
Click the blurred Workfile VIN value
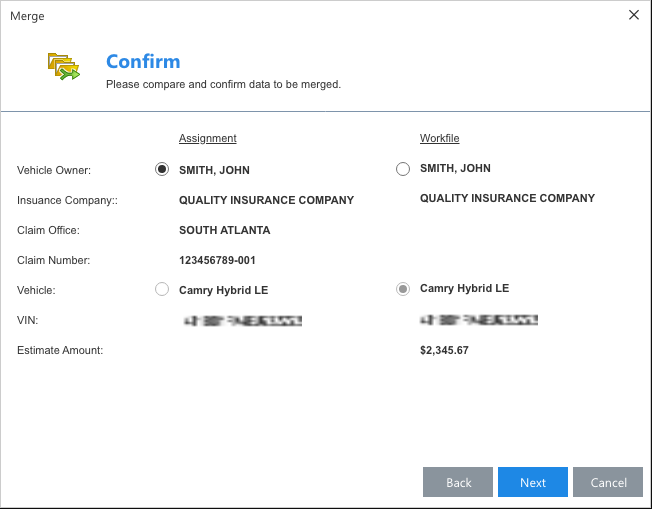click(479, 320)
